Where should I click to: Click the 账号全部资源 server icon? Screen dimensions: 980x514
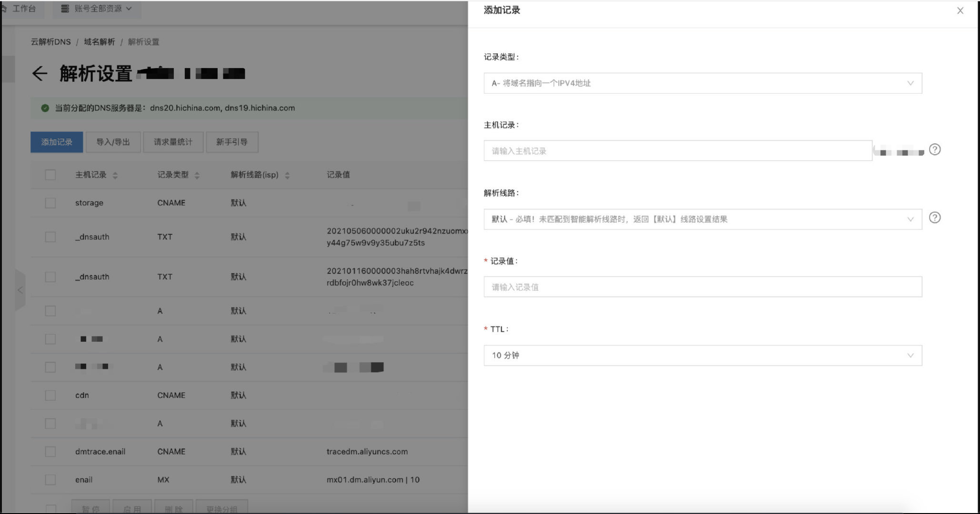tap(65, 9)
